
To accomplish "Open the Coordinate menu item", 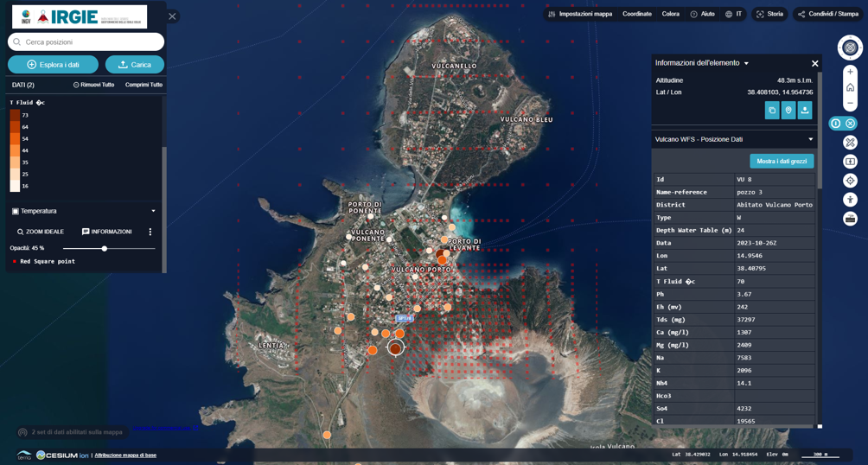I will 636,14.
